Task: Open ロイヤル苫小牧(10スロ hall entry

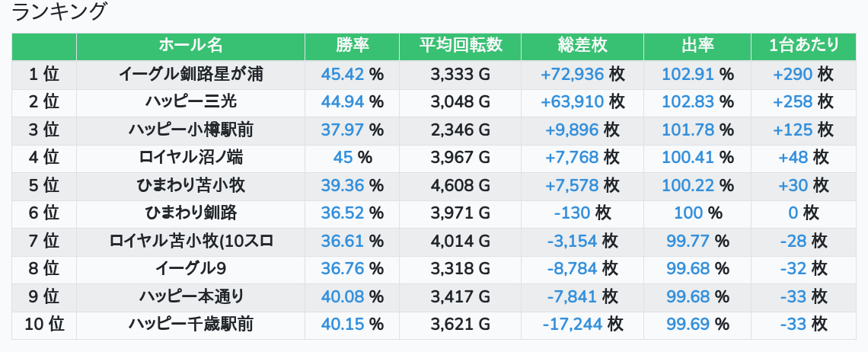Action: click(x=190, y=242)
